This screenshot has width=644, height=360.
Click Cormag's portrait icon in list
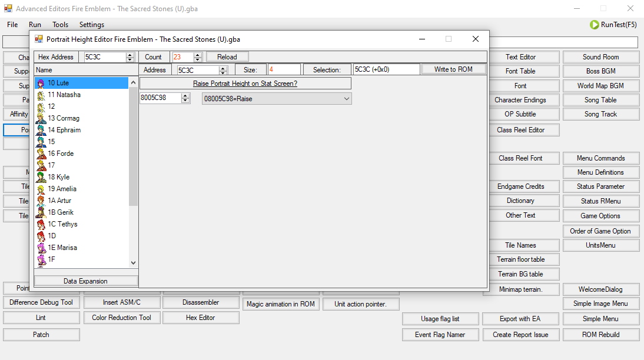coord(41,118)
